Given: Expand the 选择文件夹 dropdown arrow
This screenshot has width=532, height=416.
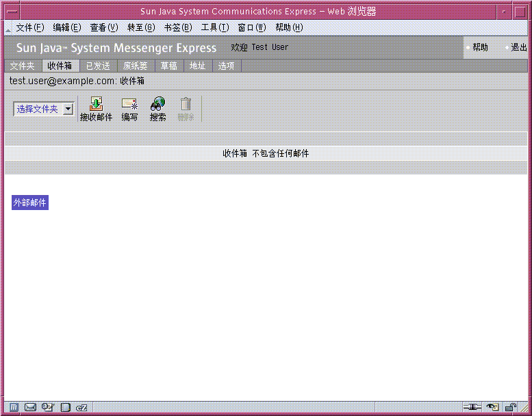Looking at the screenshot, I should [x=68, y=109].
